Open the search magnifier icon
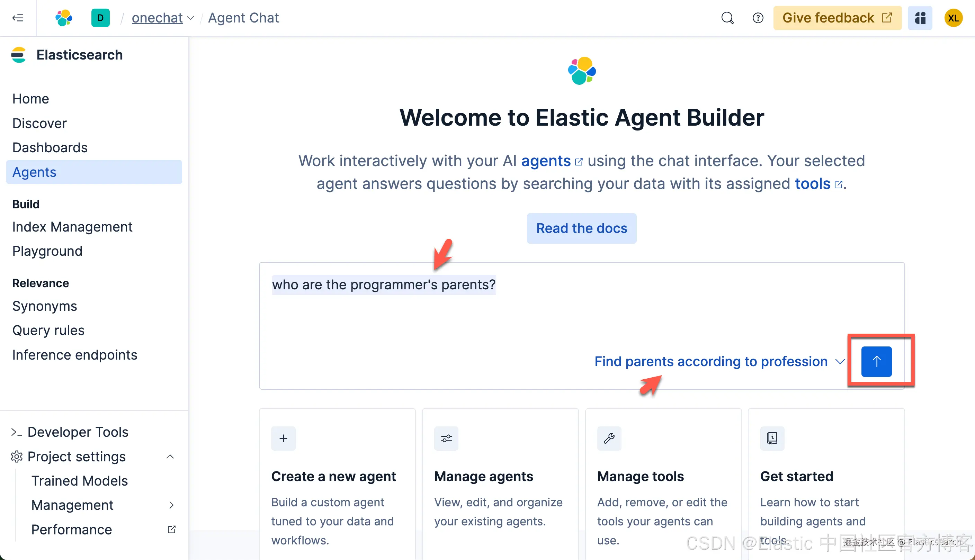Screen dimensions: 975x560 click(x=727, y=18)
